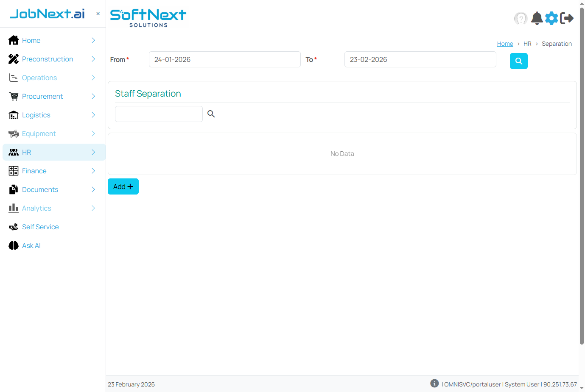Click the Procurement cart icon
The image size is (585, 392).
point(13,96)
